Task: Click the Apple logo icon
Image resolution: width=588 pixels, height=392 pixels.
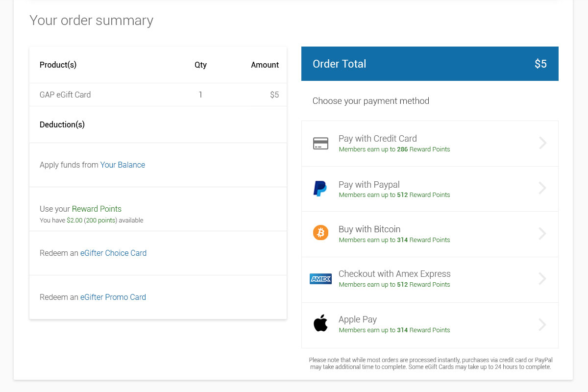Action: point(320,323)
